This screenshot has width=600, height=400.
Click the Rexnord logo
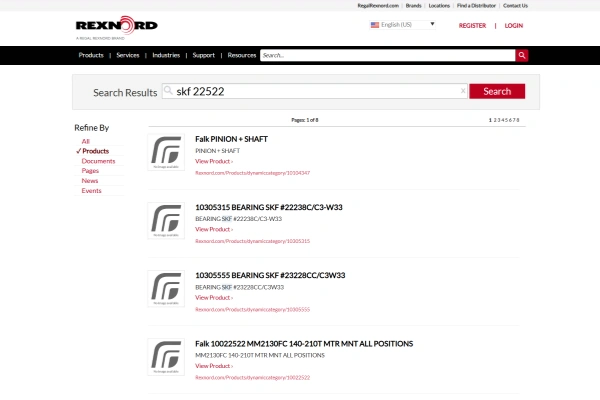click(117, 28)
